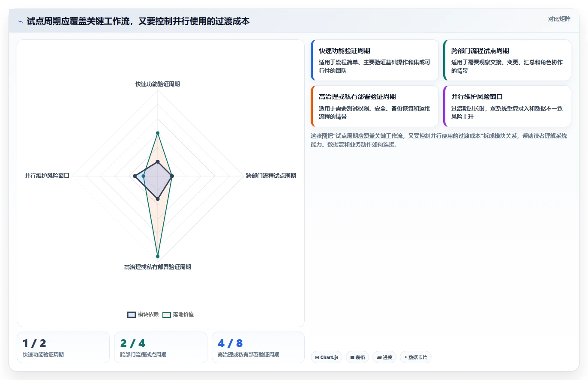Click the dark data point on the top axis
588x380 pixels.
(158, 162)
